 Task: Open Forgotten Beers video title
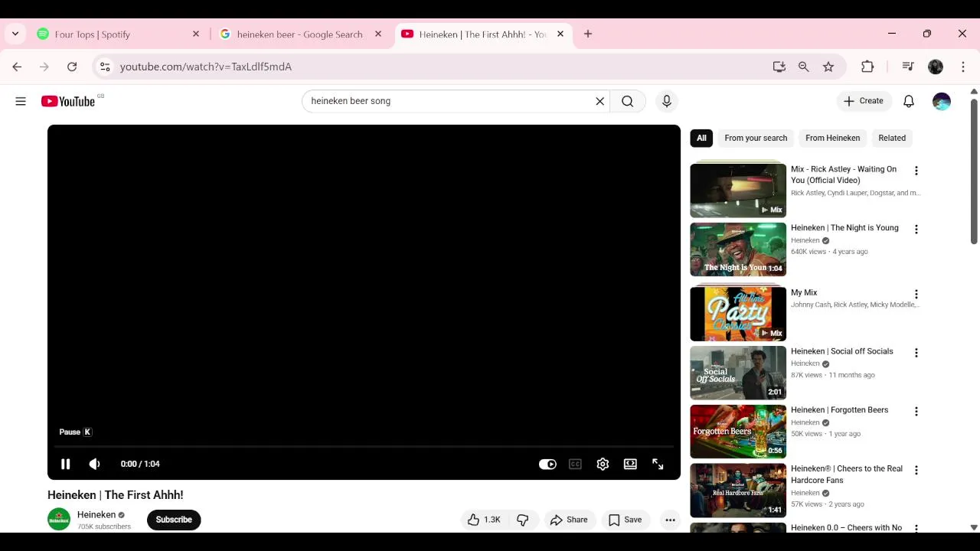coord(839,410)
